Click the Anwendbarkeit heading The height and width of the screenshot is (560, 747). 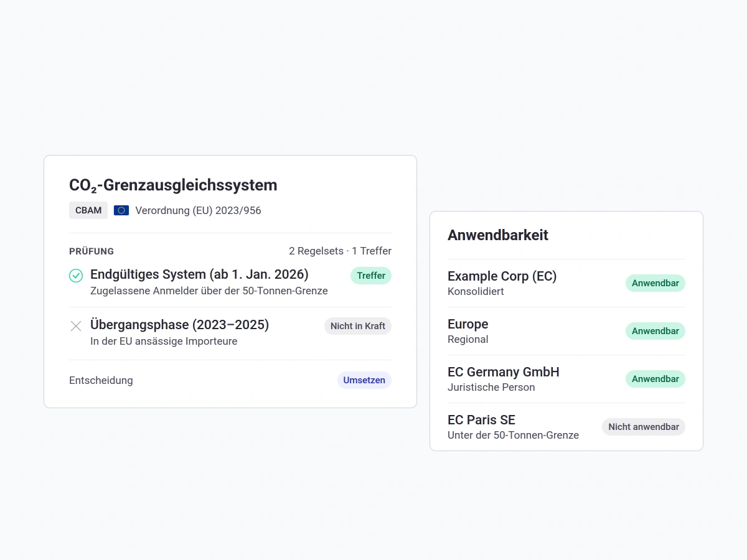(x=498, y=235)
